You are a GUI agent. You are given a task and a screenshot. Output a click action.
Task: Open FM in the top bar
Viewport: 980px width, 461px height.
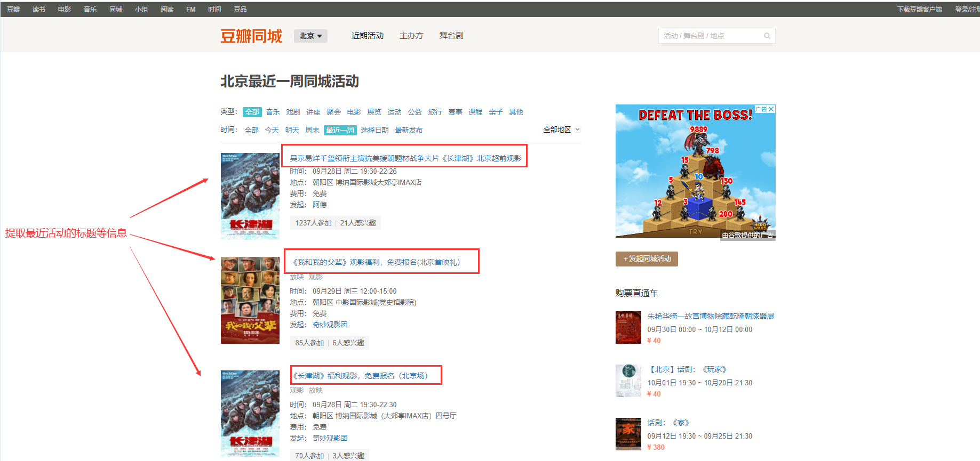pyautogui.click(x=191, y=10)
